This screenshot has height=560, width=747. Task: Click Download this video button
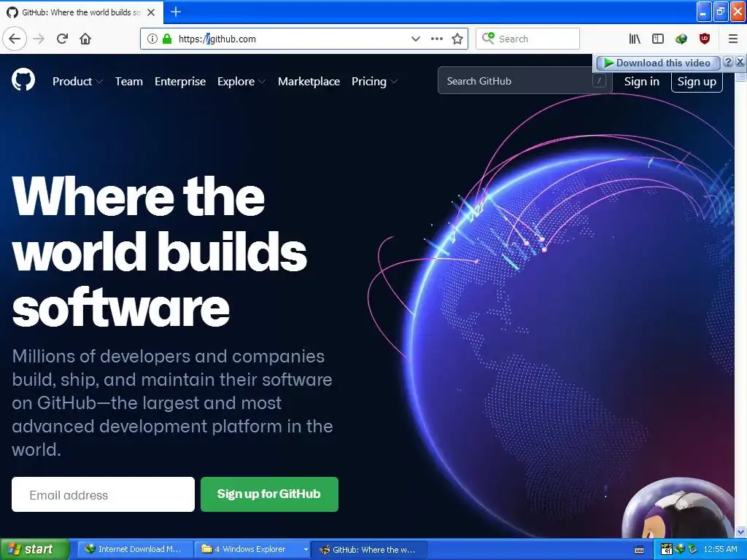click(x=658, y=63)
